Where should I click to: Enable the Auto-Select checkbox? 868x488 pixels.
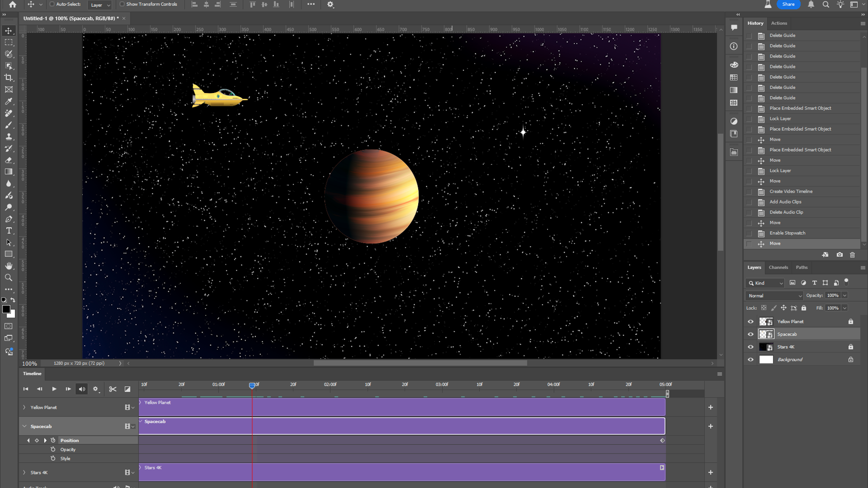point(52,4)
